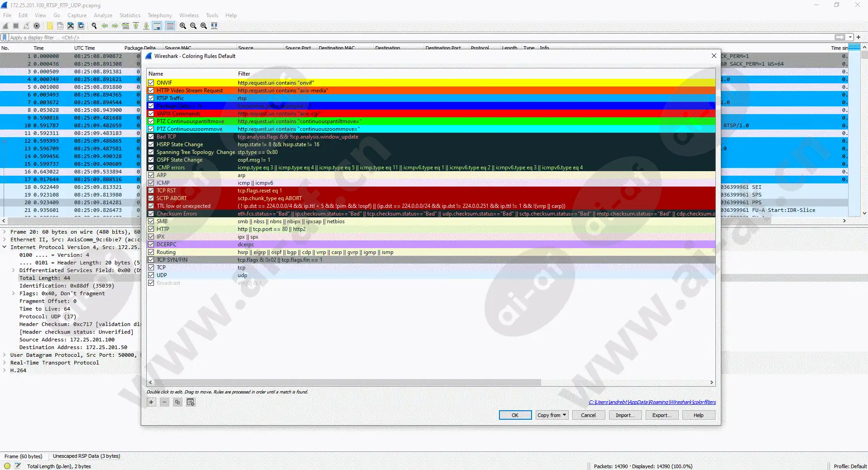Save the capture file icon
Image resolution: width=868 pixels, height=470 pixels.
[x=60, y=26]
